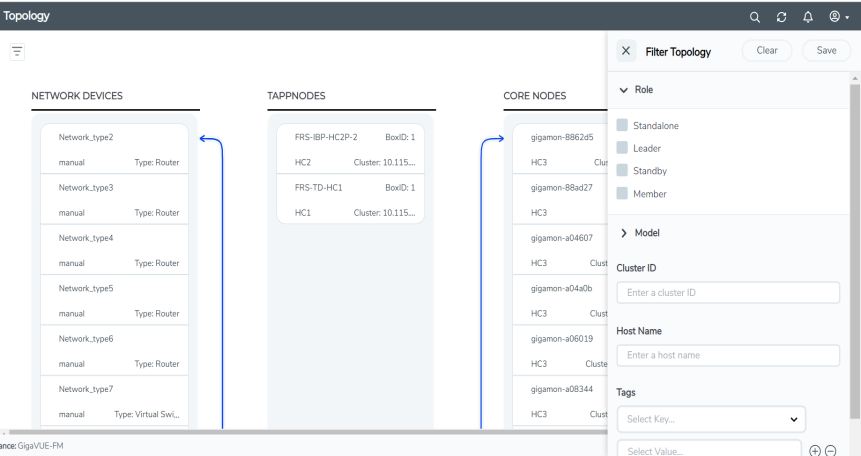861x456 pixels.
Task: Check the Standalone role checkbox
Action: click(623, 125)
